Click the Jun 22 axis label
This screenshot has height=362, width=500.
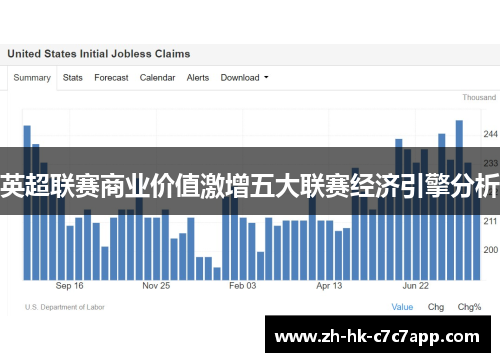415,286
